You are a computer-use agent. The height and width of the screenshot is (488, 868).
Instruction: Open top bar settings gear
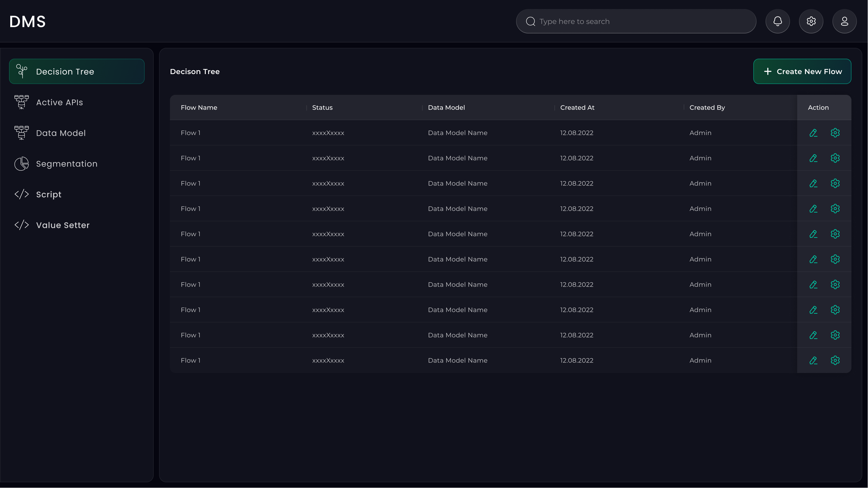[x=811, y=21]
